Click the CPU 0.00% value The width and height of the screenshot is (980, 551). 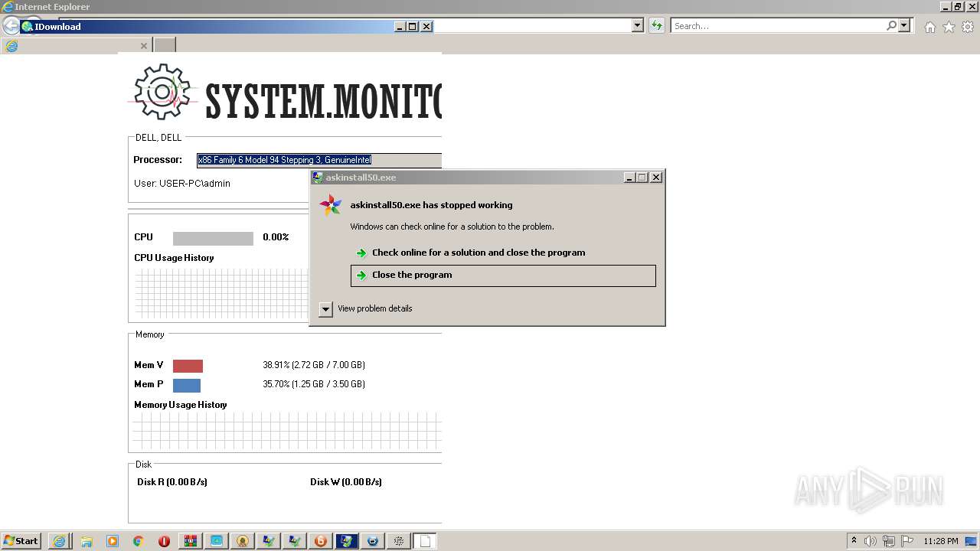click(276, 237)
